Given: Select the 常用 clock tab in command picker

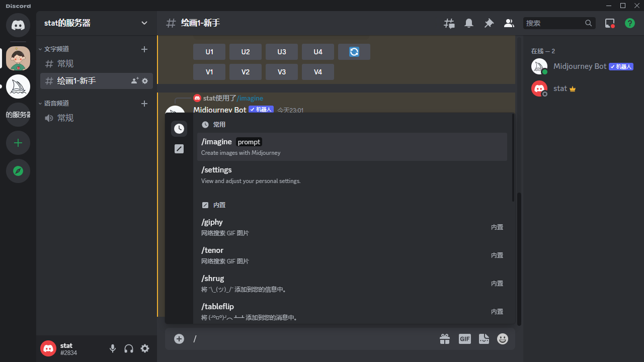Looking at the screenshot, I should (179, 129).
